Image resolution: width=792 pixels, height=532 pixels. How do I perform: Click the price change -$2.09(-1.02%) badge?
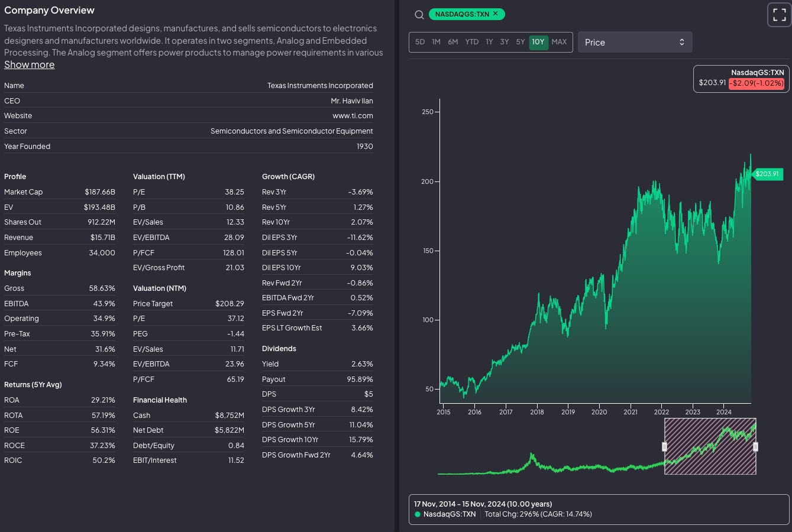(757, 83)
